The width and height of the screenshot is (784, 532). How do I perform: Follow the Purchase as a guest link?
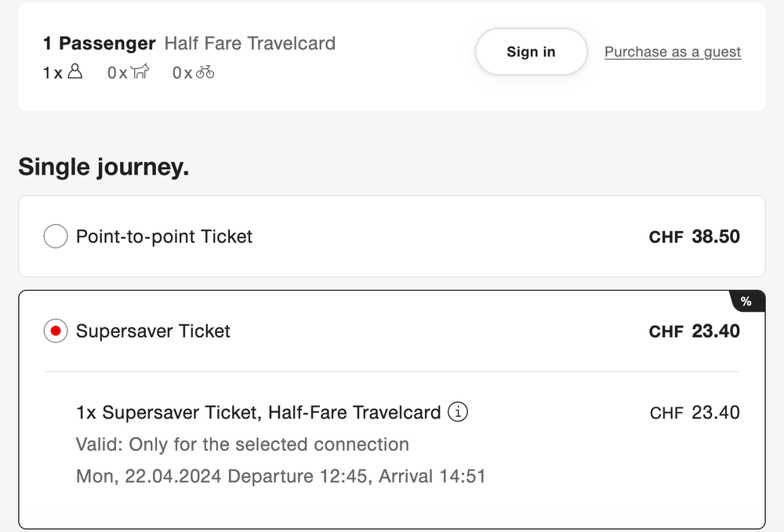click(x=673, y=52)
